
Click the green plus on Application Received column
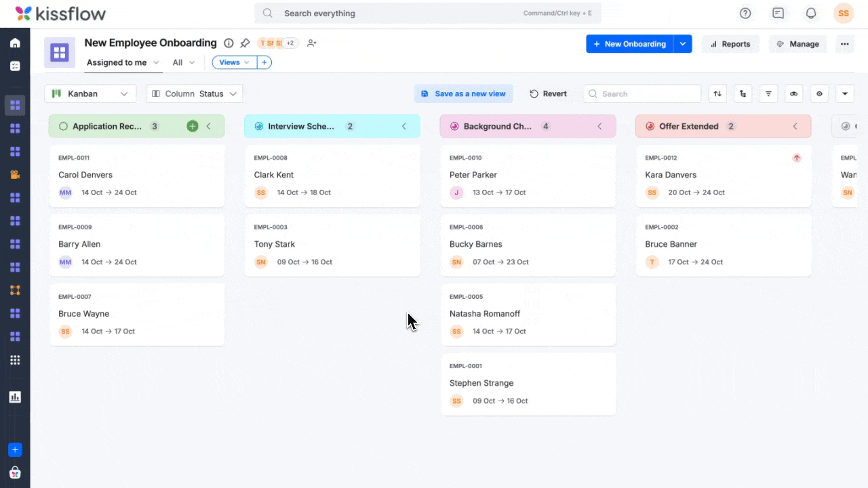pos(193,126)
